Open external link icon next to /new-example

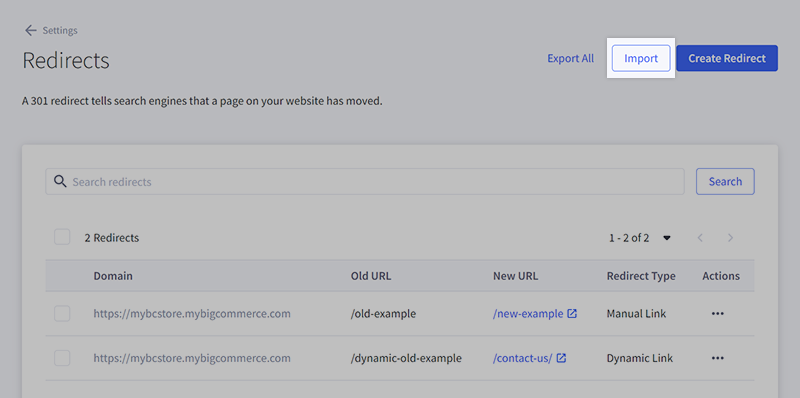tap(572, 313)
